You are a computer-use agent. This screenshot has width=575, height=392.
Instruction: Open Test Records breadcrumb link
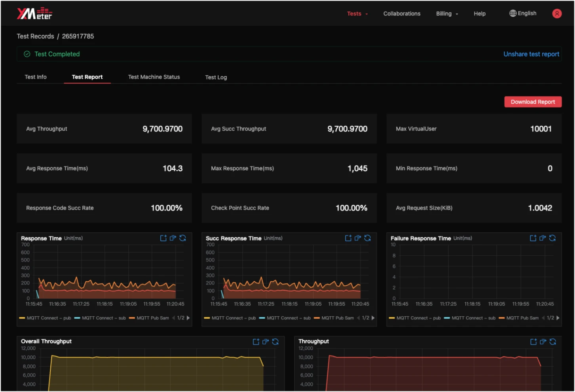[35, 36]
